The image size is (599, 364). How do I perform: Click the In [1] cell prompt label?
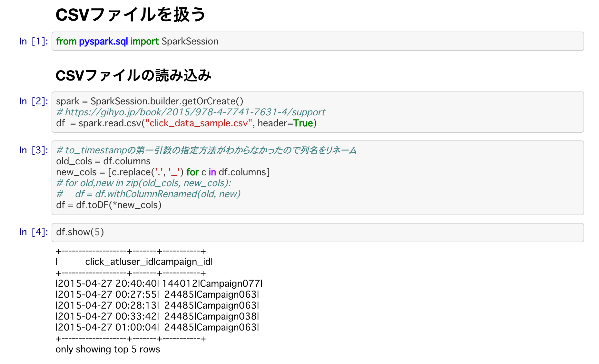click(x=33, y=41)
